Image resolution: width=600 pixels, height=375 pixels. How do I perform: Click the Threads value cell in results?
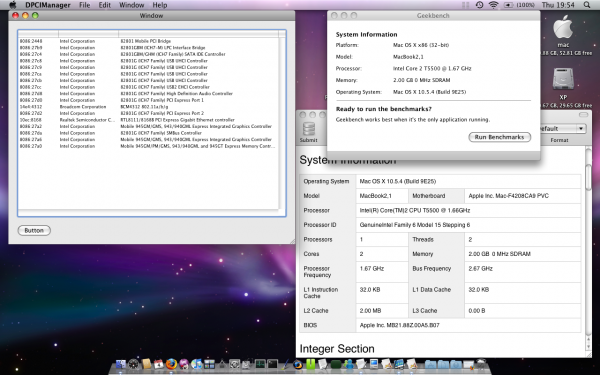[523, 239]
